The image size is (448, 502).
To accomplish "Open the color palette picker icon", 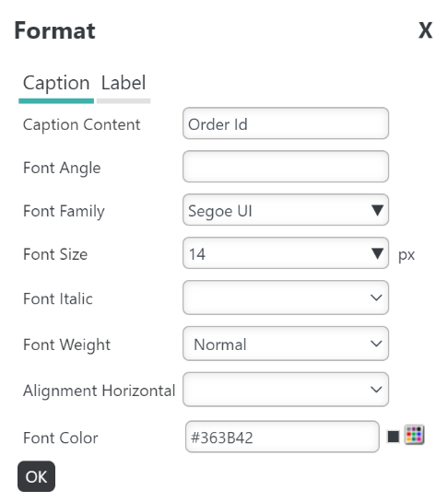I will [x=414, y=435].
